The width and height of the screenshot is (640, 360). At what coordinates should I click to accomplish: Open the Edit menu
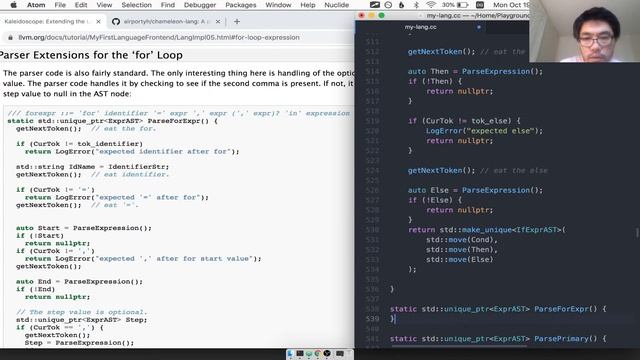point(81,5)
